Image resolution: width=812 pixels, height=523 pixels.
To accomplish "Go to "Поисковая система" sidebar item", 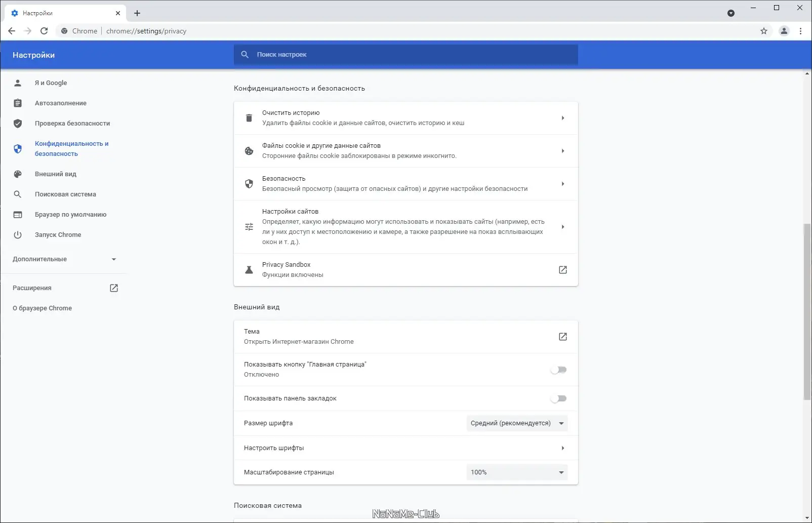I will point(65,194).
